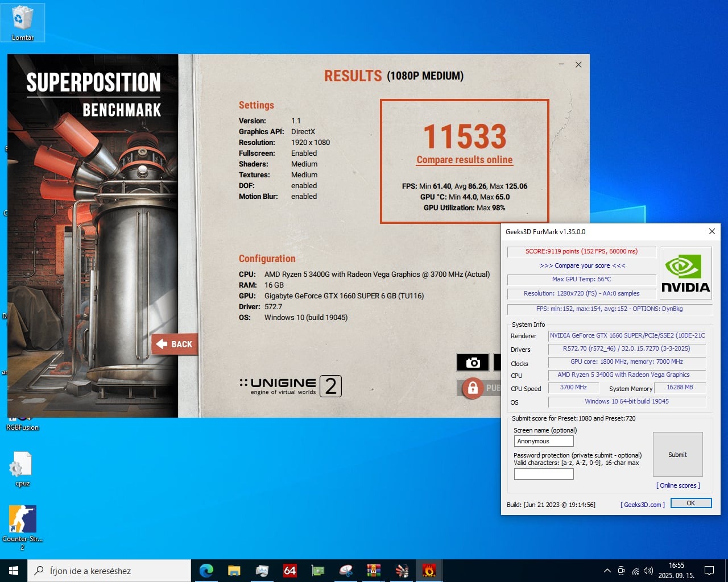Click the Renderer value NVIDIA GeForce GTX 1660 SUPER
This screenshot has width=728, height=582.
(627, 335)
